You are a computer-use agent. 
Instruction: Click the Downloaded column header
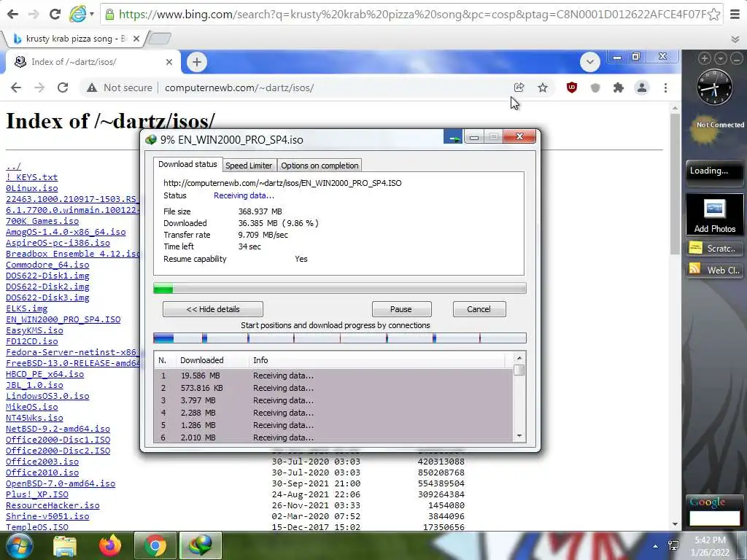point(212,360)
